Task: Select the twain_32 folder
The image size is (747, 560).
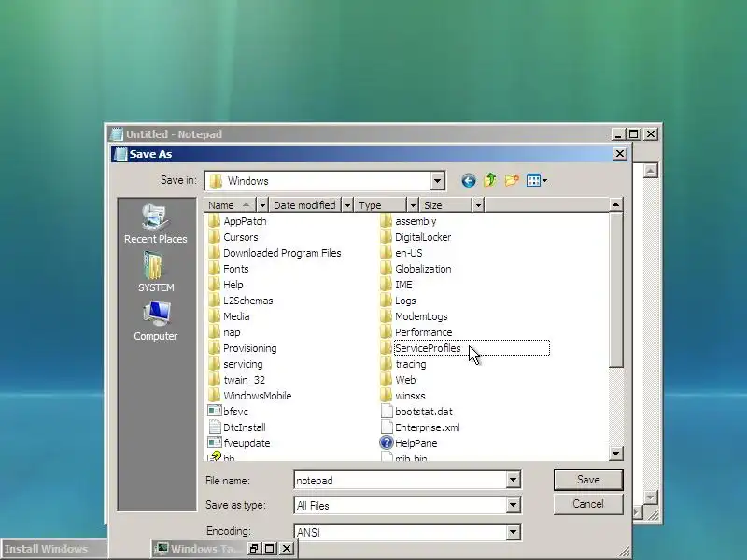Action: [237, 380]
